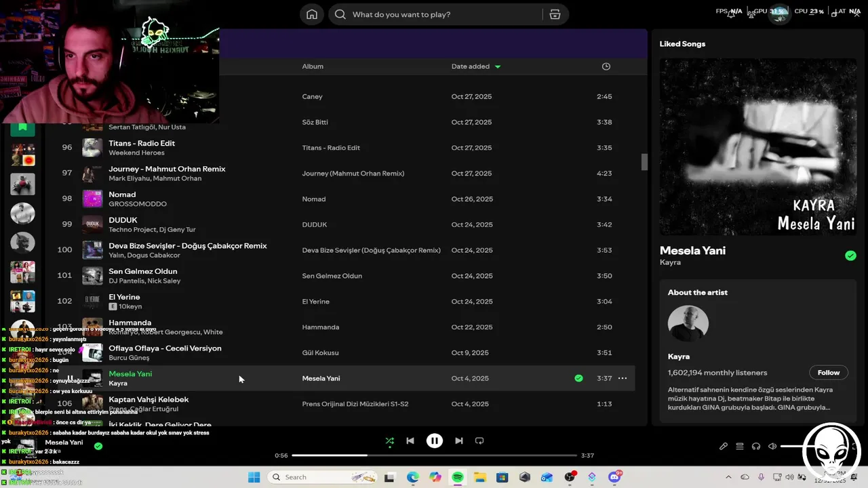Open Spotify from the Windows taskbar
The image size is (868, 488).
(458, 477)
